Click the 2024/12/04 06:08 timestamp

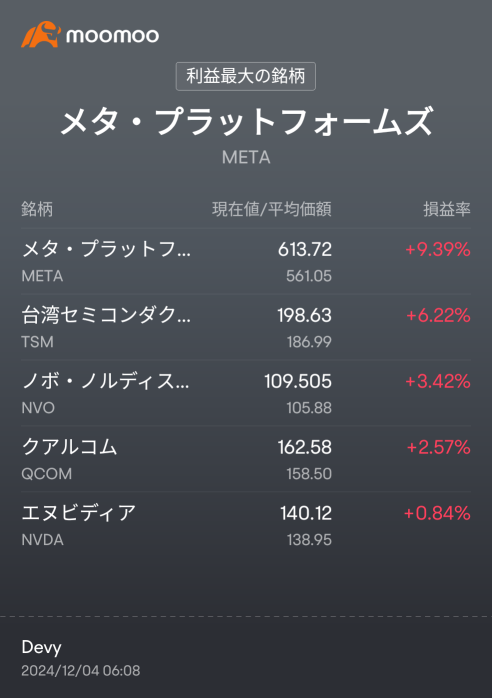81,670
